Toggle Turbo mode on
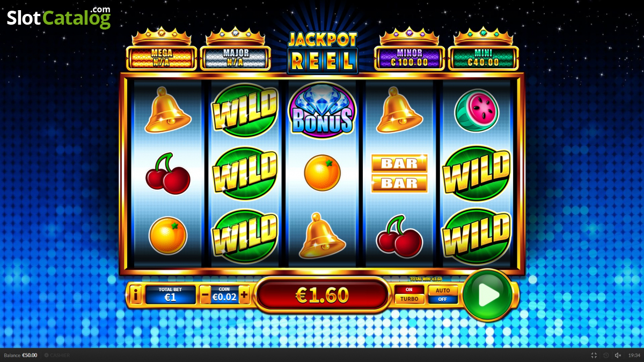 pyautogui.click(x=409, y=294)
